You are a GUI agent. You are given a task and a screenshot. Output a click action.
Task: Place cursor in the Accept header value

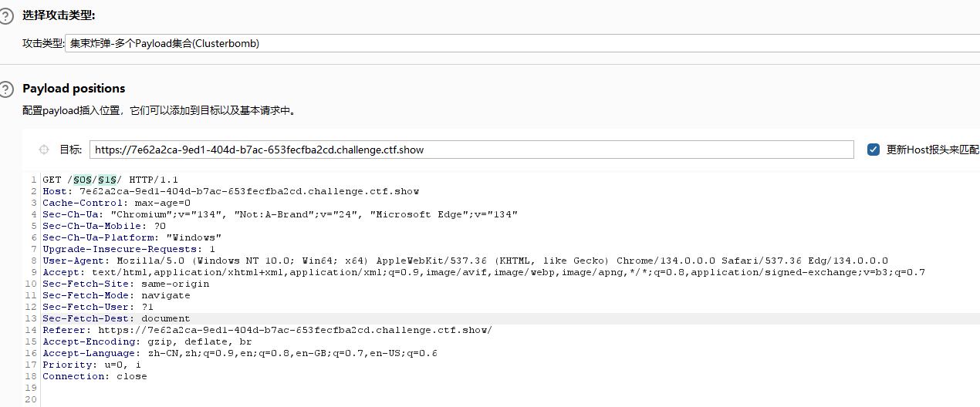(x=509, y=272)
